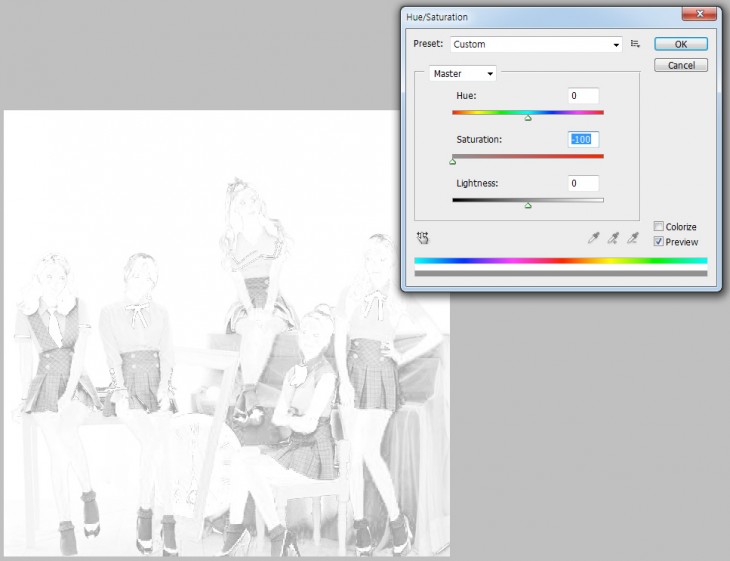Click the Lightness slider handle
The height and width of the screenshot is (561, 730).
click(528, 205)
